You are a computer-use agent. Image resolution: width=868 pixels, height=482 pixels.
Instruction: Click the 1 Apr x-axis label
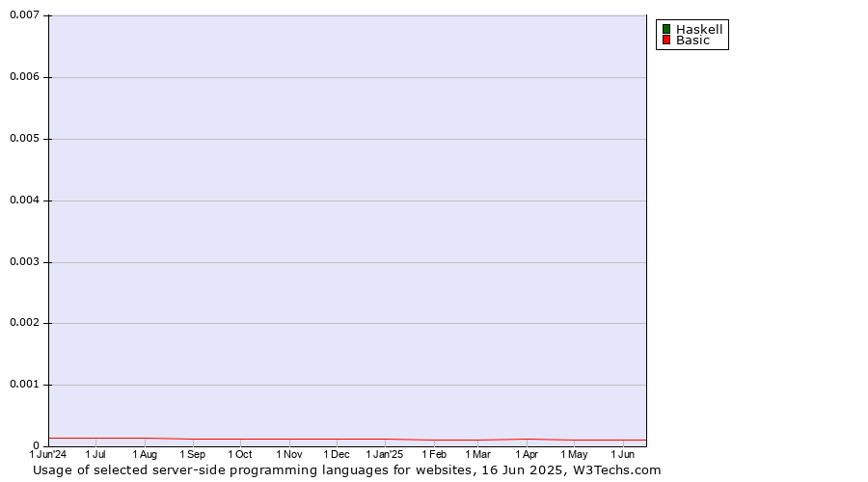tap(527, 454)
